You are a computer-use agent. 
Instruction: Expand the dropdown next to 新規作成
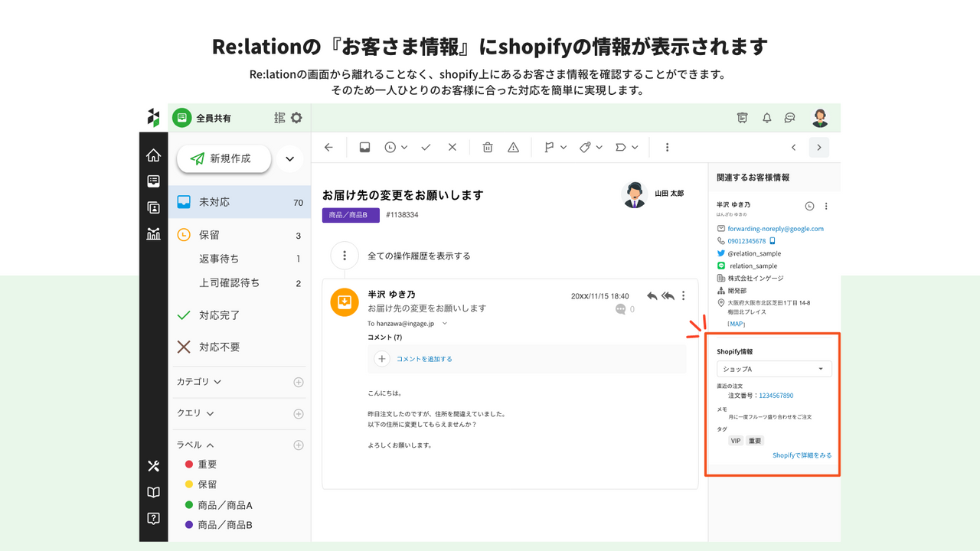pyautogui.click(x=289, y=159)
